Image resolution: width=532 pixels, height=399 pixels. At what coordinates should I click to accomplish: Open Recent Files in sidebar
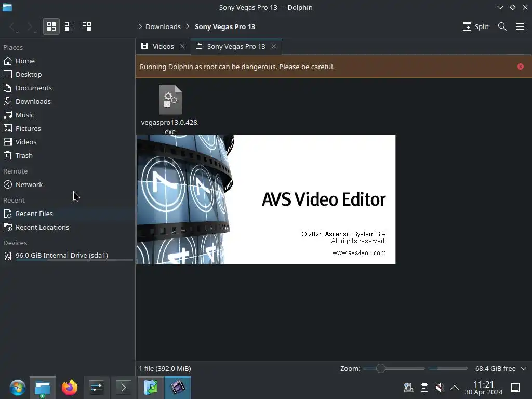pyautogui.click(x=68, y=214)
